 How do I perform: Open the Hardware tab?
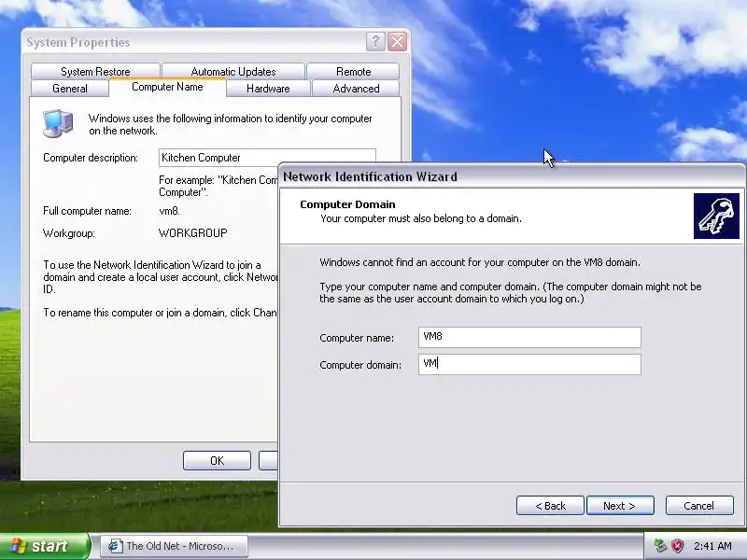click(x=268, y=89)
